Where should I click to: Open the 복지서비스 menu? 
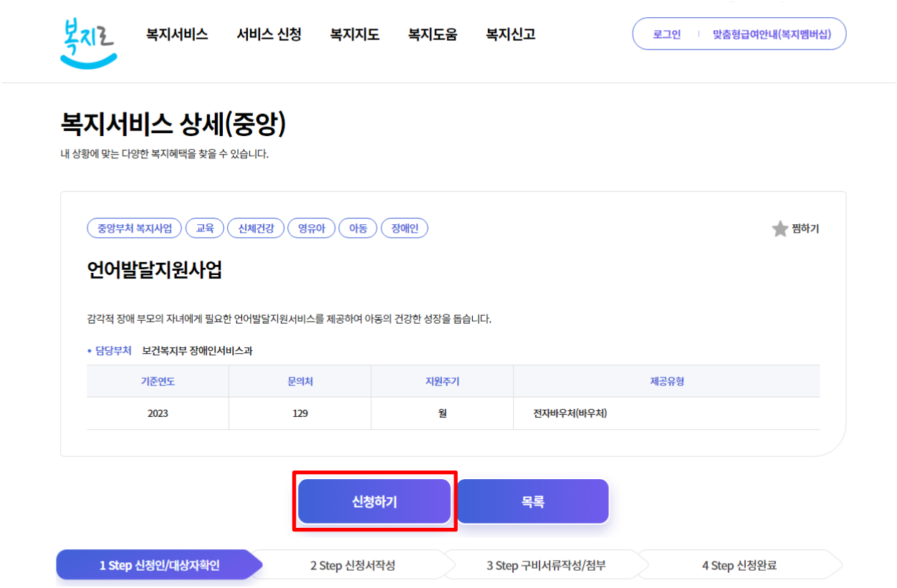click(176, 34)
